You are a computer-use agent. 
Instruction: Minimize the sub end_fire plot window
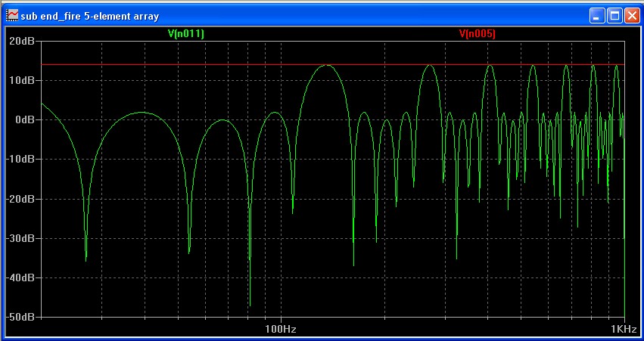pyautogui.click(x=597, y=16)
